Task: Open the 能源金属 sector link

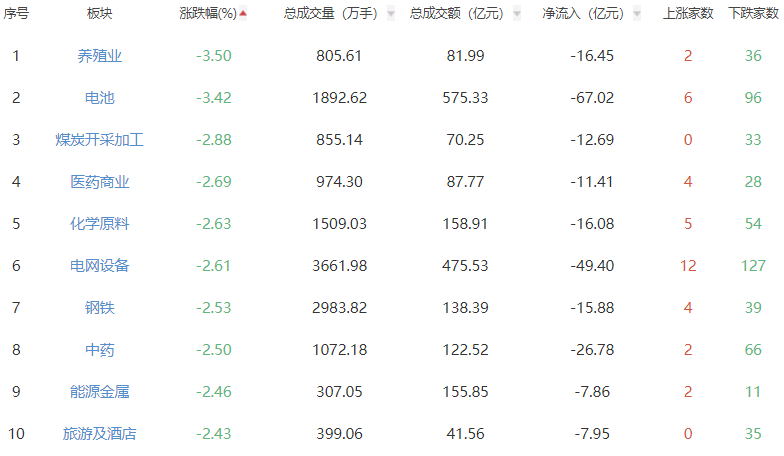Action: click(100, 392)
